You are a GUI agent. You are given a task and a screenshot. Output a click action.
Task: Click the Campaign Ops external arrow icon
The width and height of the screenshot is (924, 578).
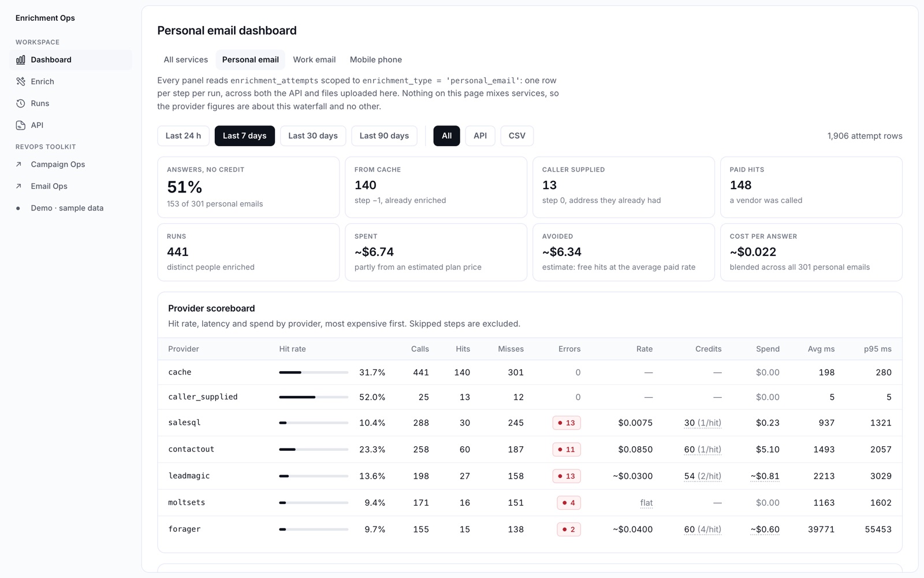coord(18,164)
